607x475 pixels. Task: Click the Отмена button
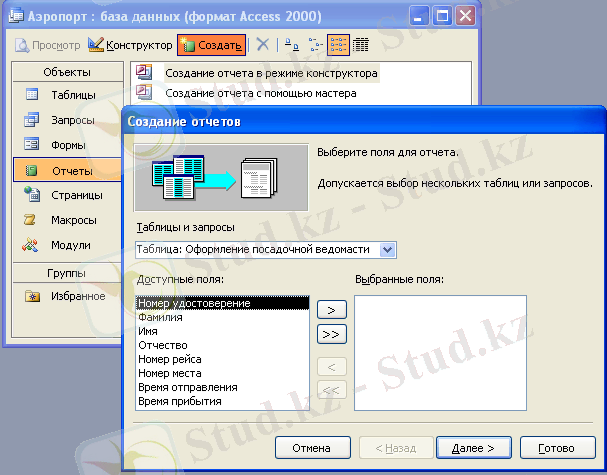(313, 448)
